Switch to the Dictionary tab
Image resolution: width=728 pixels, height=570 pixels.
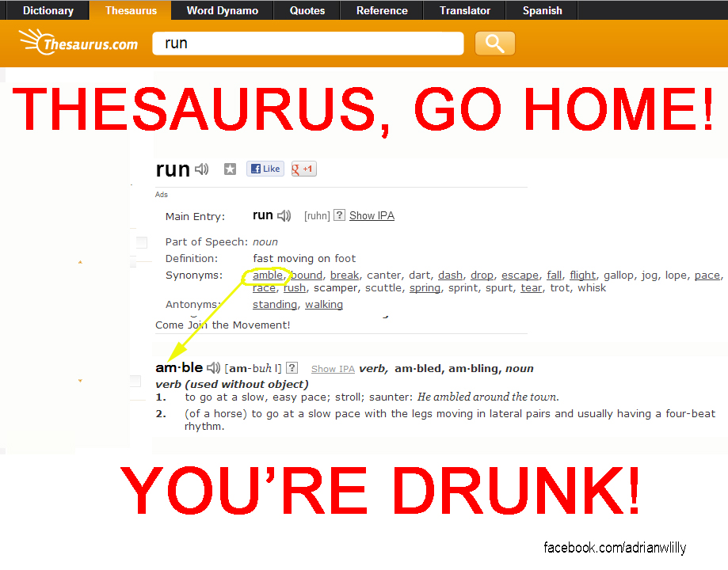click(x=47, y=10)
